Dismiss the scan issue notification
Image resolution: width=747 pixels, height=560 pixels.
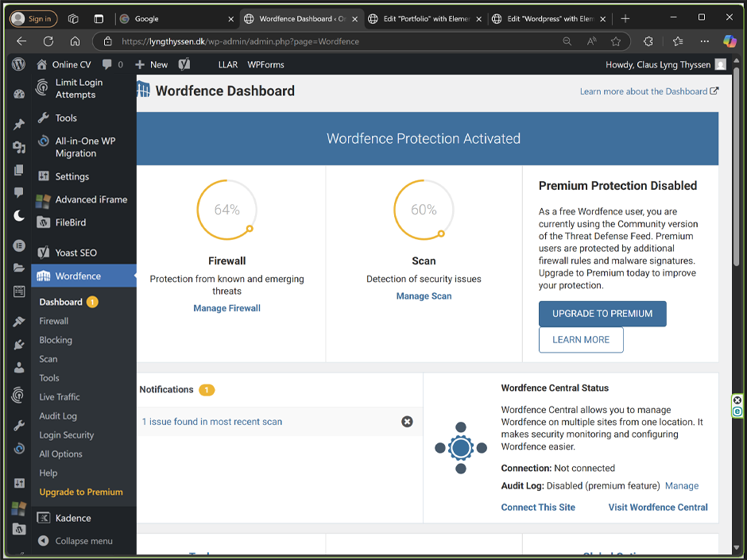pos(407,422)
